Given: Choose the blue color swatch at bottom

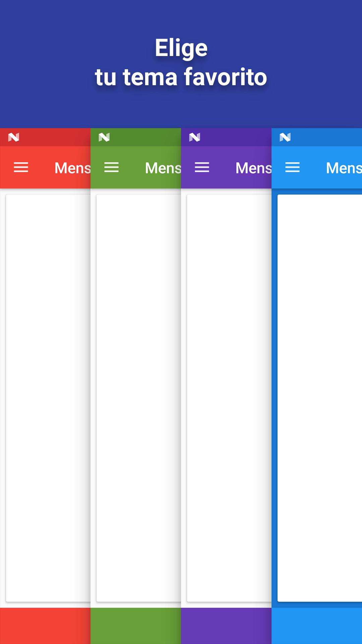Looking at the screenshot, I should coord(317,626).
